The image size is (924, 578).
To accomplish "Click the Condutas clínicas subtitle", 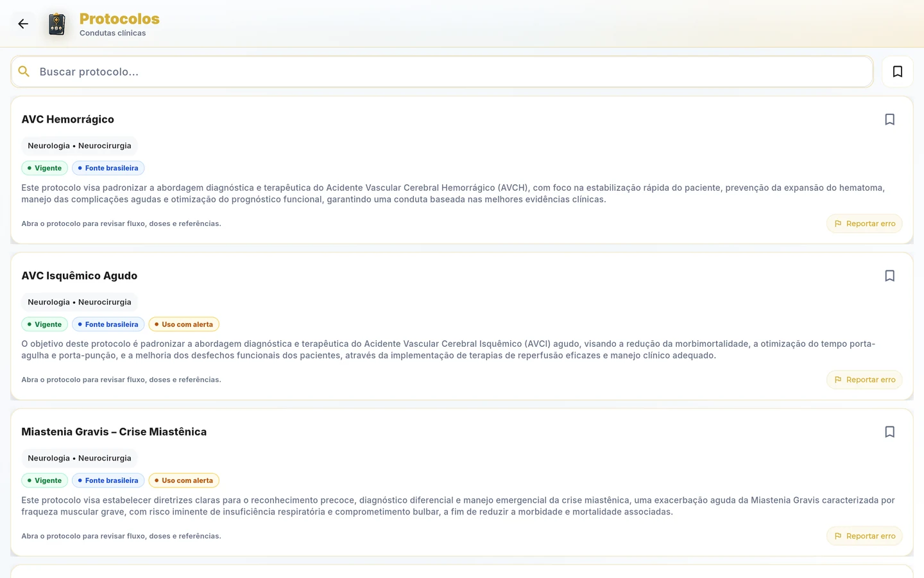I will pos(112,33).
